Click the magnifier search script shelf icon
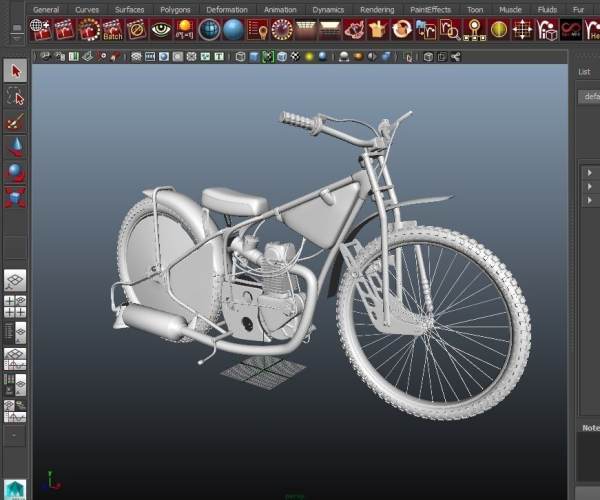 450,30
